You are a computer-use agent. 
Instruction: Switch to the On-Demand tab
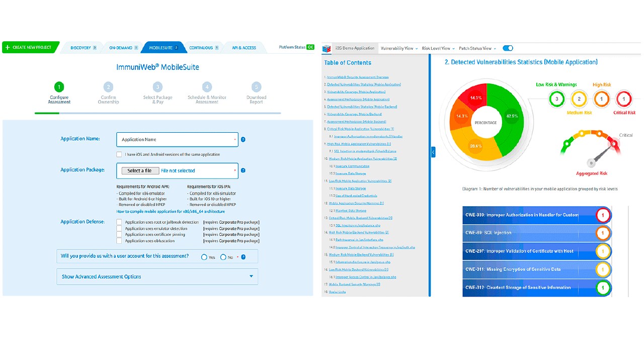(x=123, y=48)
